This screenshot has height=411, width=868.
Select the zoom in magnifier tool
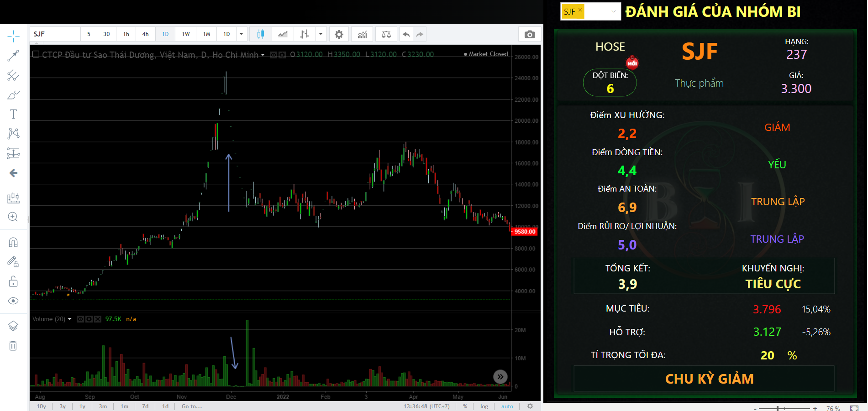(13, 217)
